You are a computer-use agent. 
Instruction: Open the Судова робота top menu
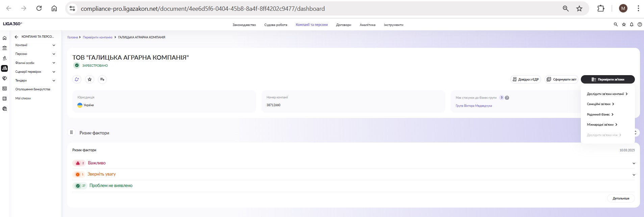click(x=276, y=25)
